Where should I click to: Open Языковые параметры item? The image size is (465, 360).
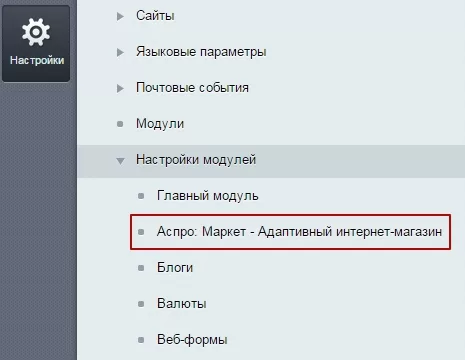[201, 52]
